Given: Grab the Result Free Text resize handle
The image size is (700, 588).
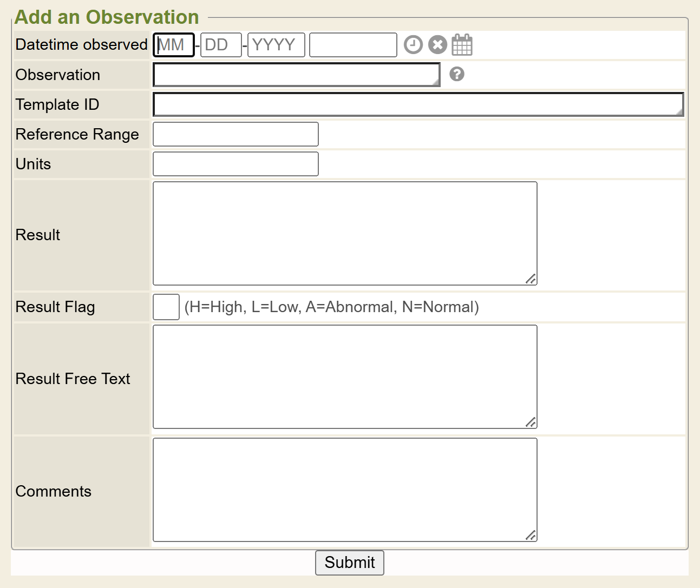Looking at the screenshot, I should pyautogui.click(x=531, y=422).
